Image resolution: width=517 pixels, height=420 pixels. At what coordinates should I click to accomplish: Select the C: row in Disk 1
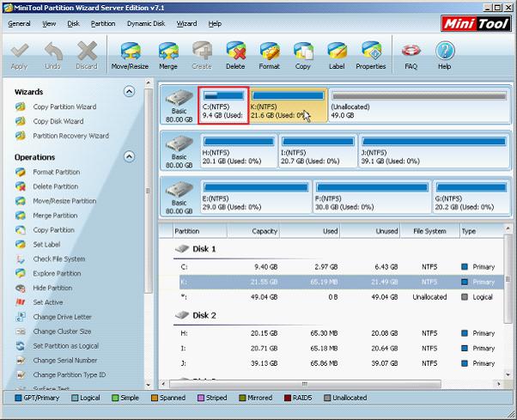click(x=341, y=267)
